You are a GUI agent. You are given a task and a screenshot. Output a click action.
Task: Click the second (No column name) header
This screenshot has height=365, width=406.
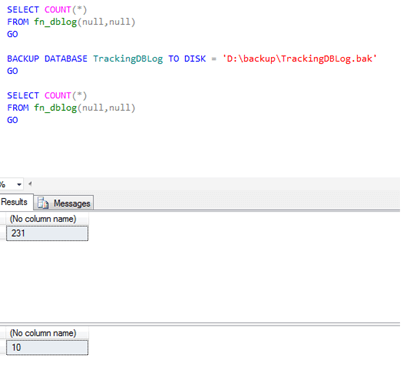coord(47,333)
